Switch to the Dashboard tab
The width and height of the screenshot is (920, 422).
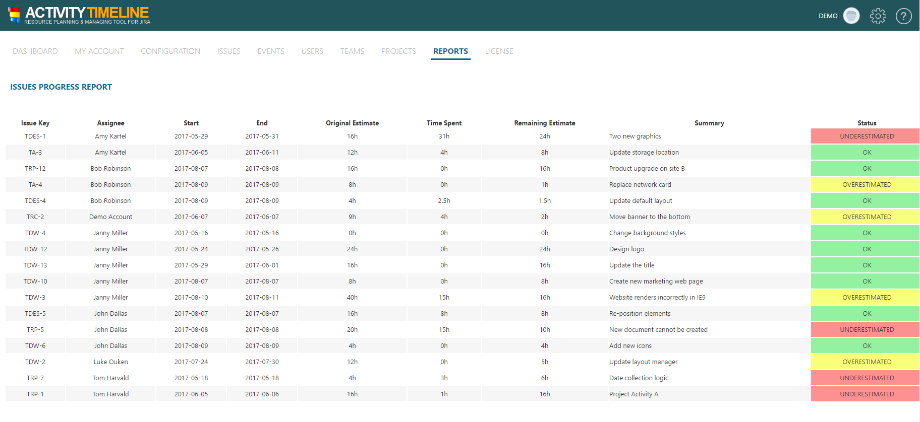pyautogui.click(x=34, y=51)
